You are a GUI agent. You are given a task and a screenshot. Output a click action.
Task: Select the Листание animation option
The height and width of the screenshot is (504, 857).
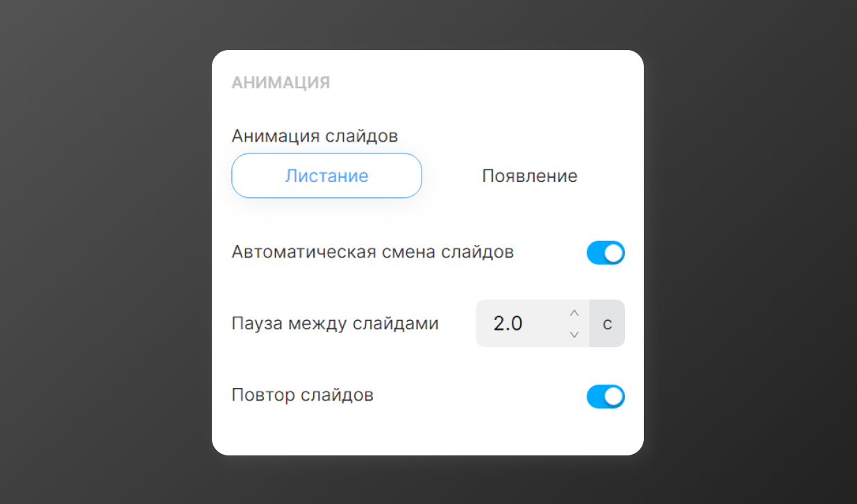(x=326, y=176)
